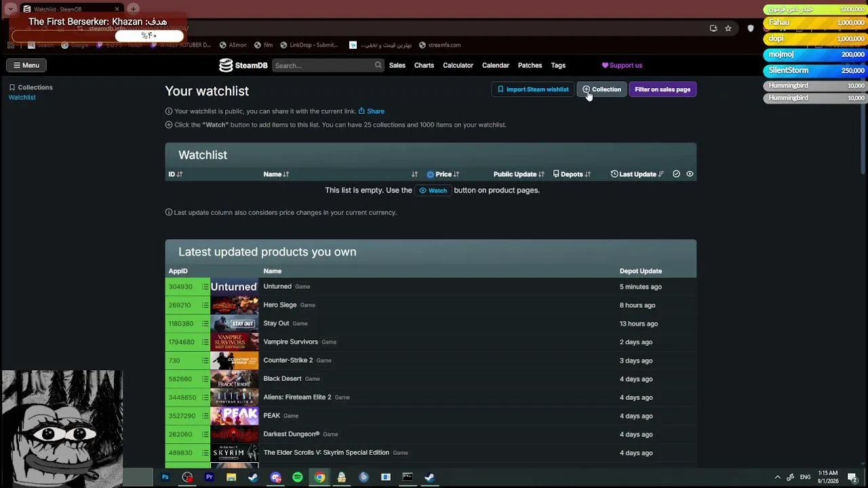The width and height of the screenshot is (868, 488).
Task: Open Aliens: Fireteam Elite 2 link
Action: click(297, 397)
